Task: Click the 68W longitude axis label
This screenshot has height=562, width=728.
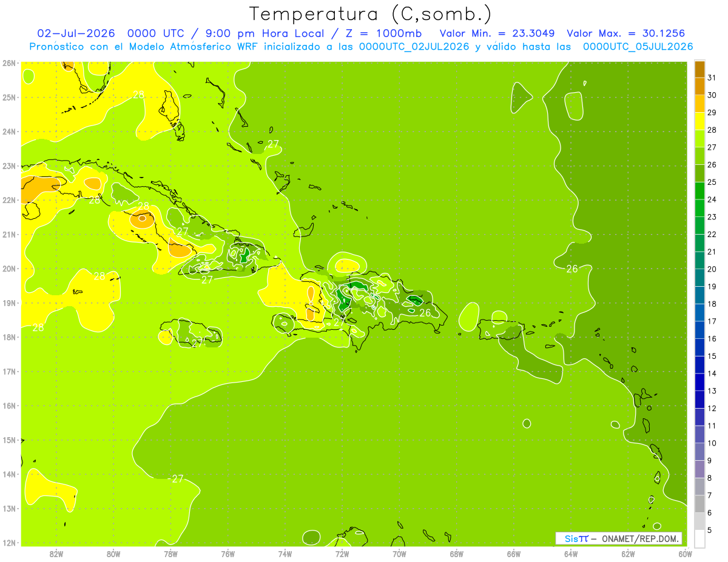Action: pos(456,554)
